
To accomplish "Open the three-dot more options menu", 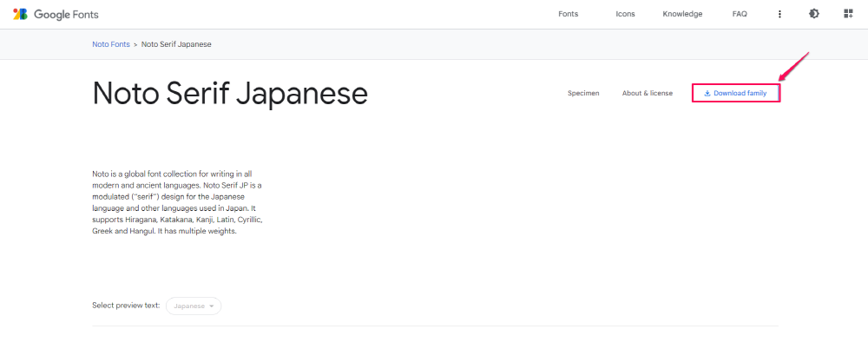I will (779, 14).
